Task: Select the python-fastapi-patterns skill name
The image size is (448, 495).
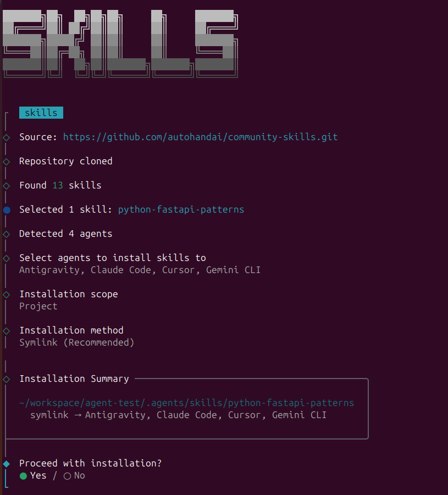Action: tap(181, 210)
